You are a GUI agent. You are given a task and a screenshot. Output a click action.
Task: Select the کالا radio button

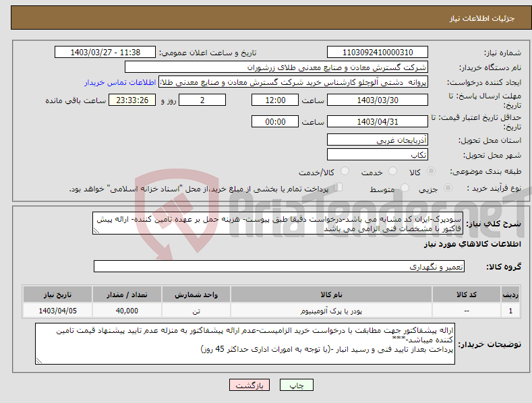pyautogui.click(x=431, y=171)
